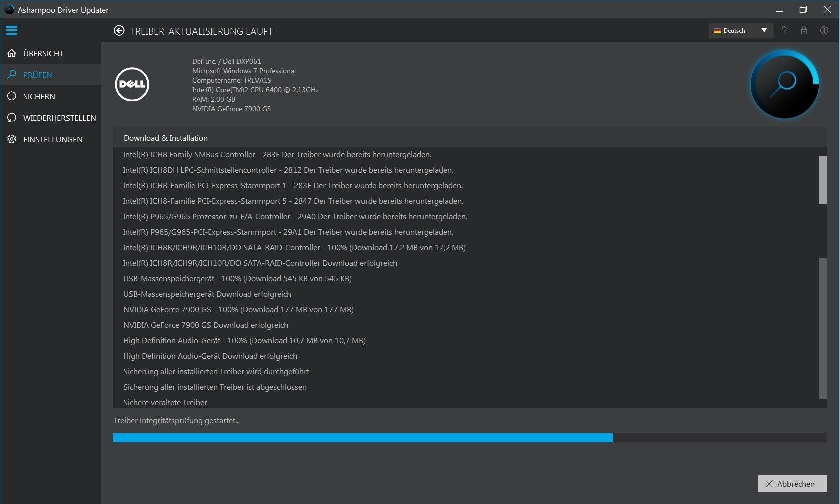This screenshot has width=840, height=504.
Task: Select the ICH8DH LPC-Schnittstellencontroller row
Action: 288,170
